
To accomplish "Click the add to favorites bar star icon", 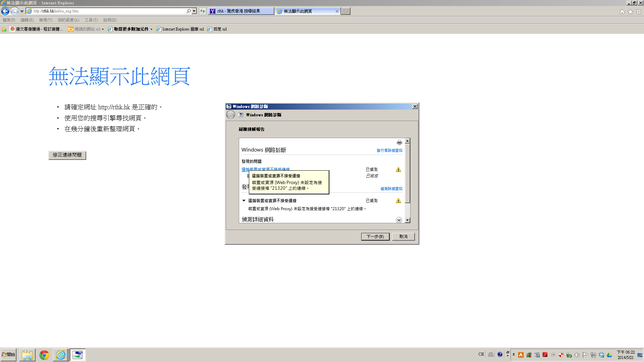I will [4, 29].
